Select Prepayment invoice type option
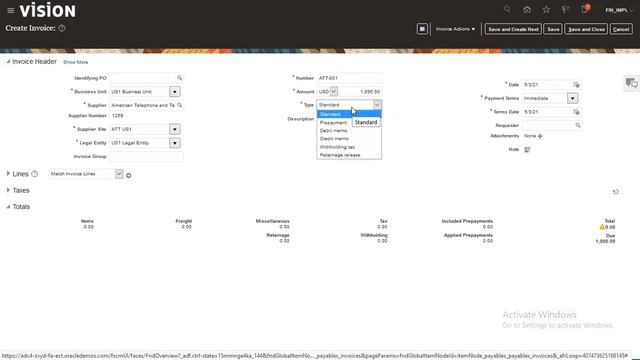 coord(334,122)
